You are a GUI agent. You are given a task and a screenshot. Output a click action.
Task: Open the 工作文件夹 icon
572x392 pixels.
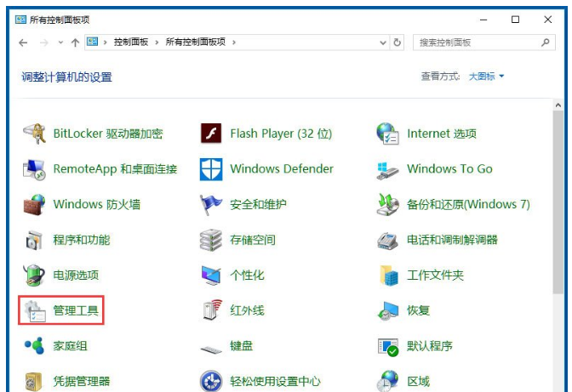[388, 276]
